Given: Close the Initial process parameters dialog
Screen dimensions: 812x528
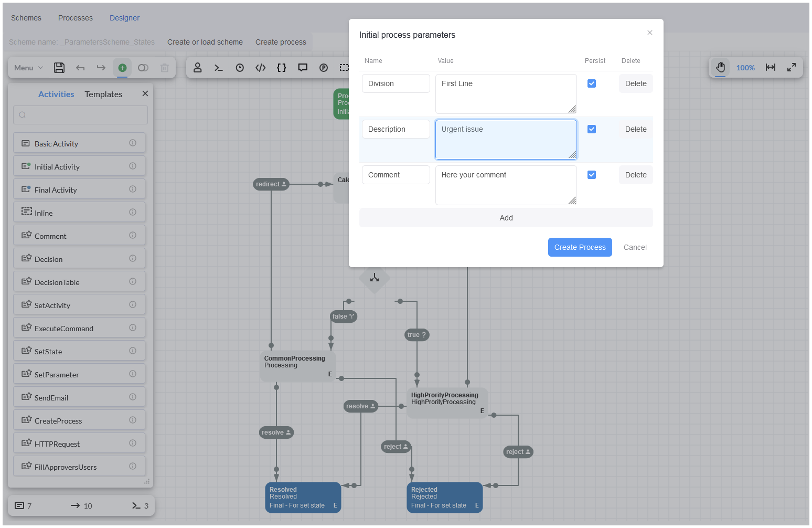Looking at the screenshot, I should (650, 33).
